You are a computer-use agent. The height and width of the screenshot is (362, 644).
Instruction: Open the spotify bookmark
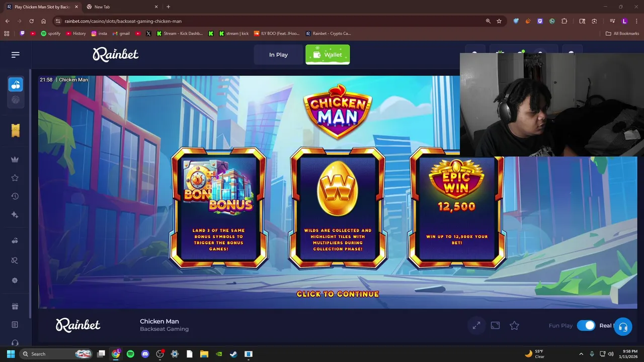50,34
